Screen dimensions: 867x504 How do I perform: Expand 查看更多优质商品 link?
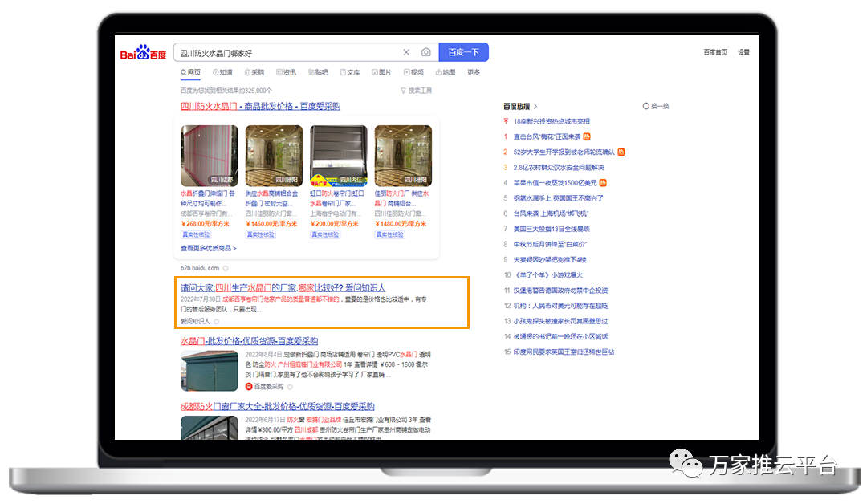pos(208,249)
